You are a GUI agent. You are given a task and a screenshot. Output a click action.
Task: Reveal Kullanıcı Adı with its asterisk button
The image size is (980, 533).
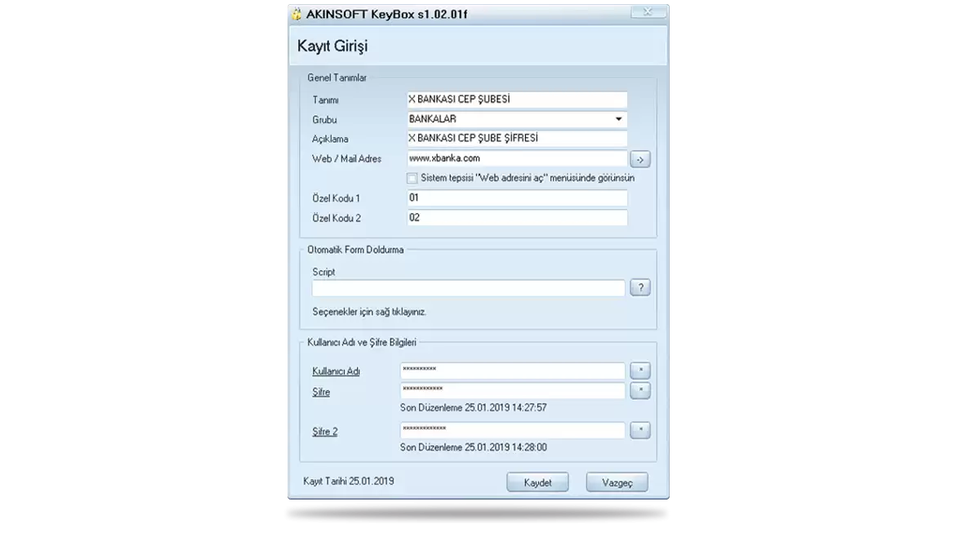[640, 371]
